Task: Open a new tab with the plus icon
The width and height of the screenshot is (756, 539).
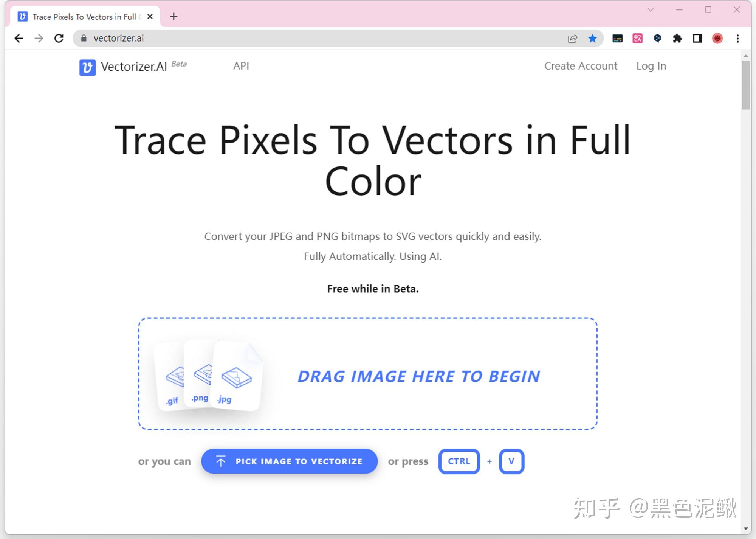Action: coord(174,17)
